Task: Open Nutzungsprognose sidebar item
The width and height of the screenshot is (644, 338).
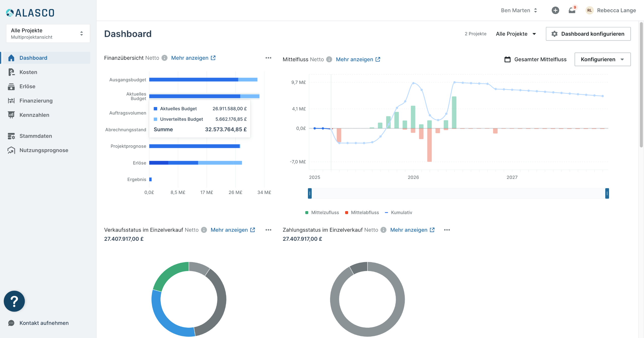Action: point(44,150)
